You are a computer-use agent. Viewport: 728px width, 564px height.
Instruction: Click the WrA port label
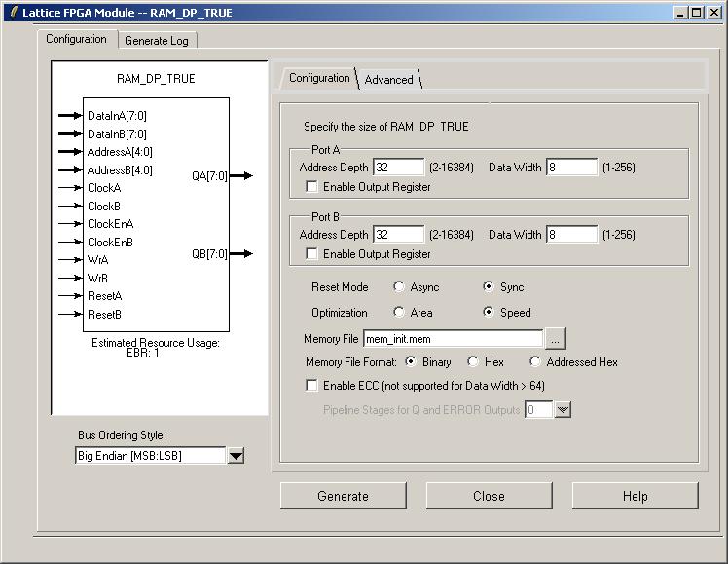[97, 260]
